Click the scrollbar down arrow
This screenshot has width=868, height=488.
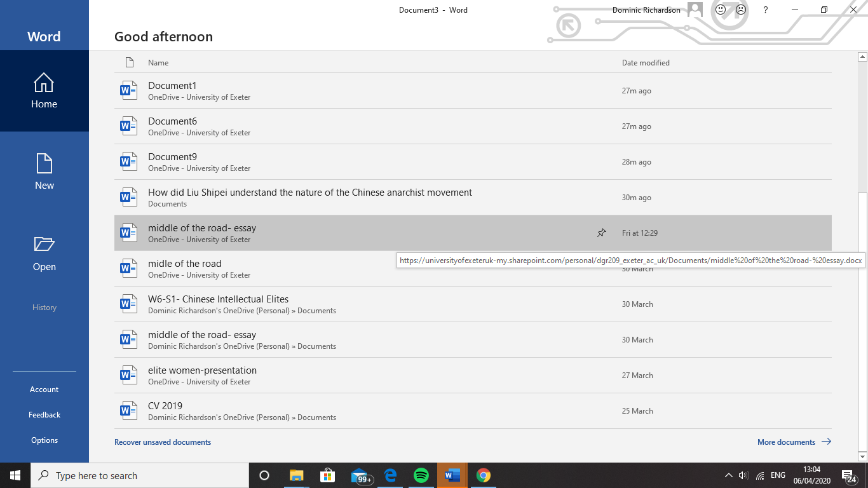(862, 456)
